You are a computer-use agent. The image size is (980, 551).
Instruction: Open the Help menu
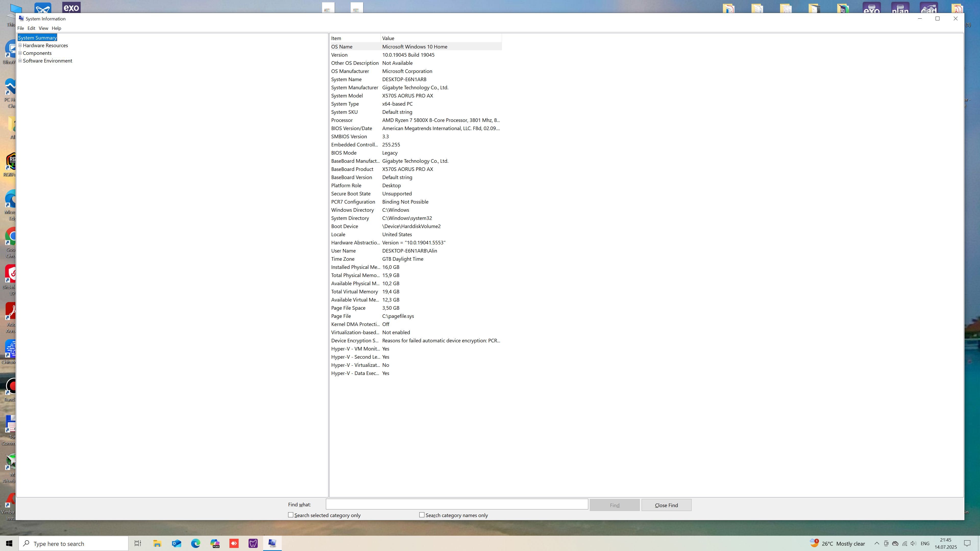[56, 28]
